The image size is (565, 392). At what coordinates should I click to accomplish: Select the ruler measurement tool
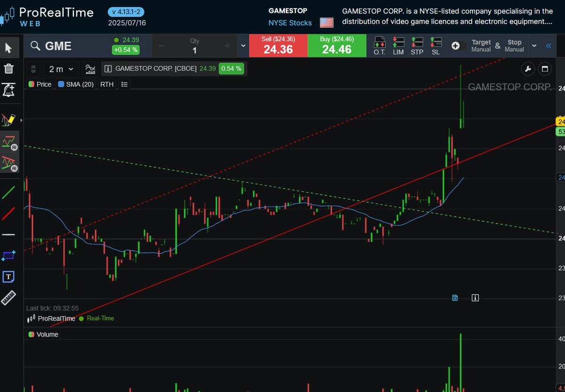[x=8, y=298]
